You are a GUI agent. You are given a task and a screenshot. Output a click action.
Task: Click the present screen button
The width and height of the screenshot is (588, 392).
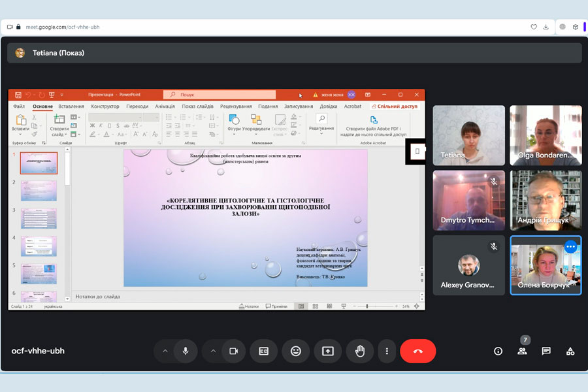(328, 351)
